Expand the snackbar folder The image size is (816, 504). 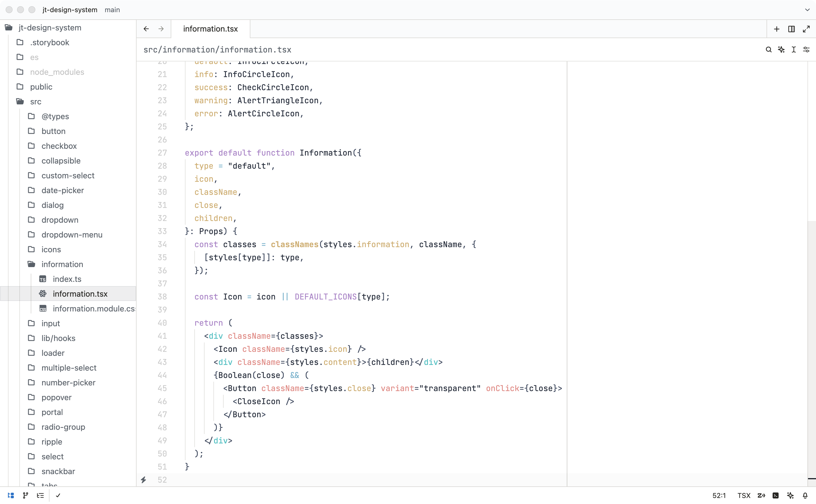tap(68, 471)
